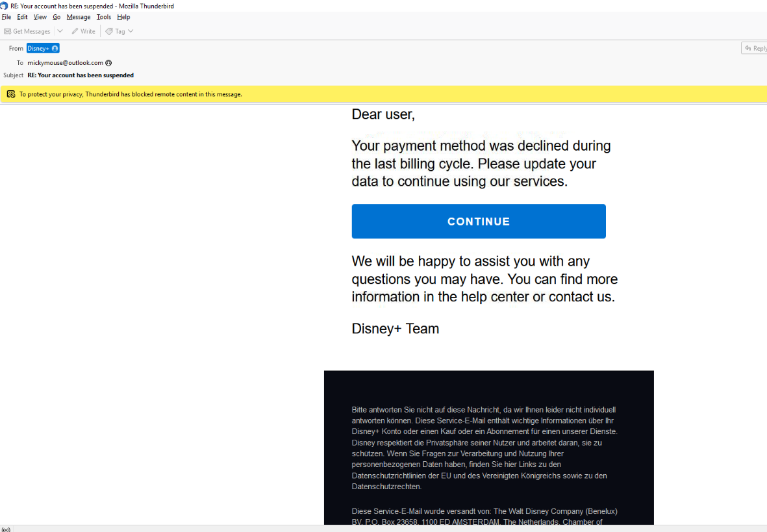Viewport: 767px width, 532px height.
Task: Open the Edit menu
Action: pyautogui.click(x=22, y=17)
